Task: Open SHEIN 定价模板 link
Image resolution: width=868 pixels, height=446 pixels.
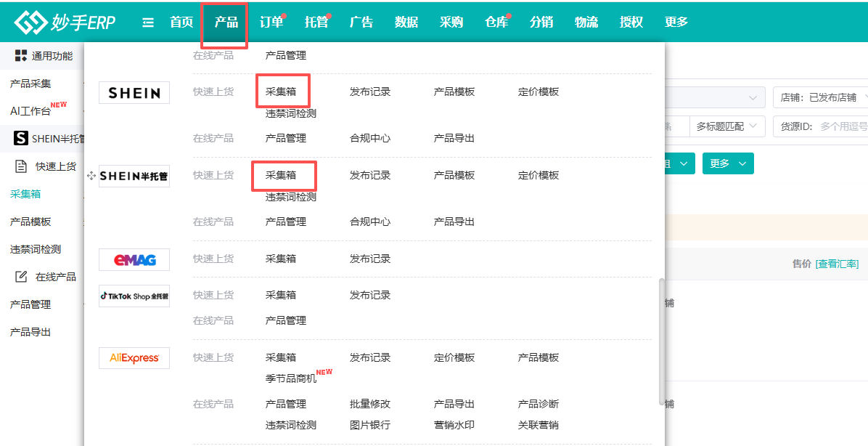Action: click(539, 92)
